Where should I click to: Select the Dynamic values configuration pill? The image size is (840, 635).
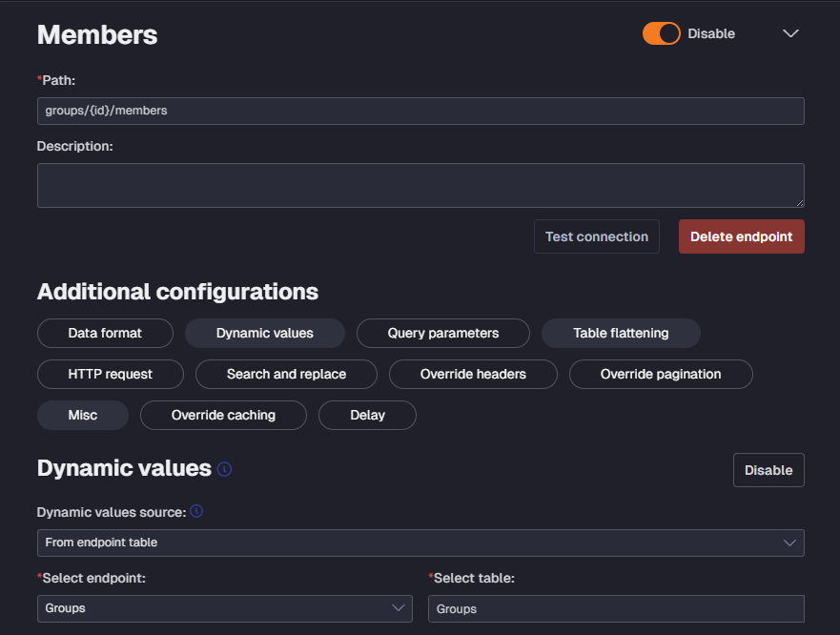pos(265,334)
